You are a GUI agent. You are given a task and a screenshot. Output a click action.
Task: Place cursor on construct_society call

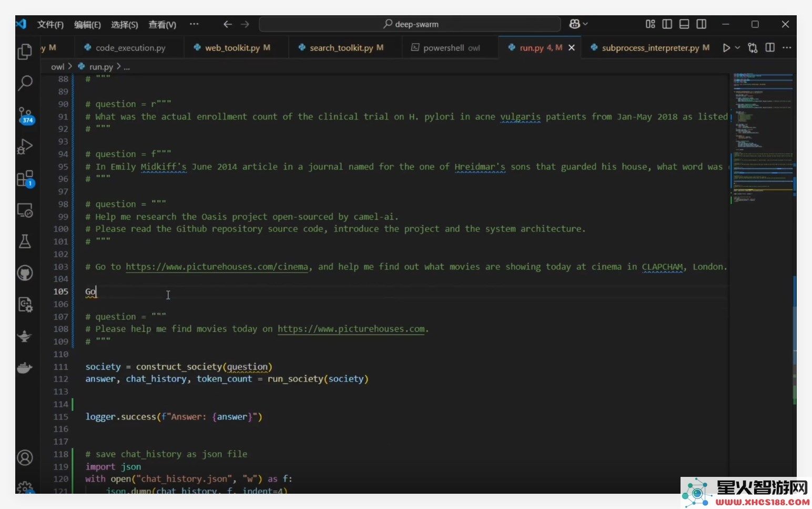pyautogui.click(x=179, y=367)
